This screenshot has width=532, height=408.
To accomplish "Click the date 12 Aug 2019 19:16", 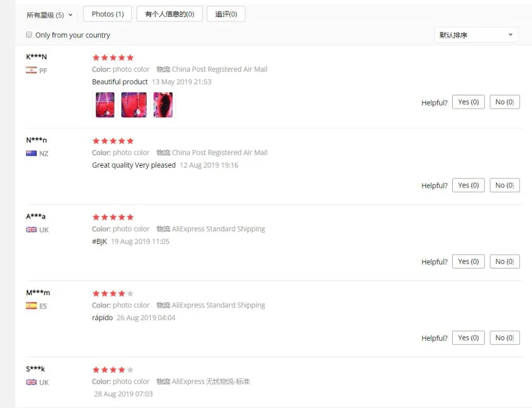I will click(209, 165).
